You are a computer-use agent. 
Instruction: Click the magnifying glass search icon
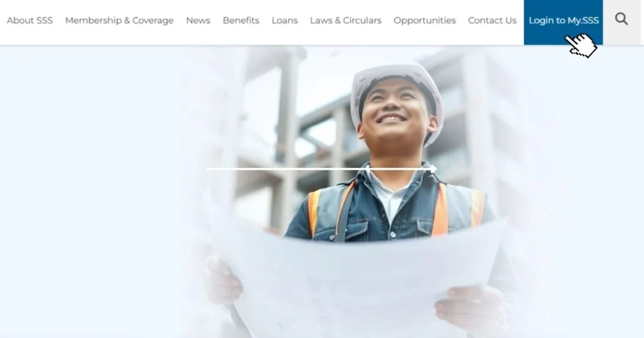point(621,19)
